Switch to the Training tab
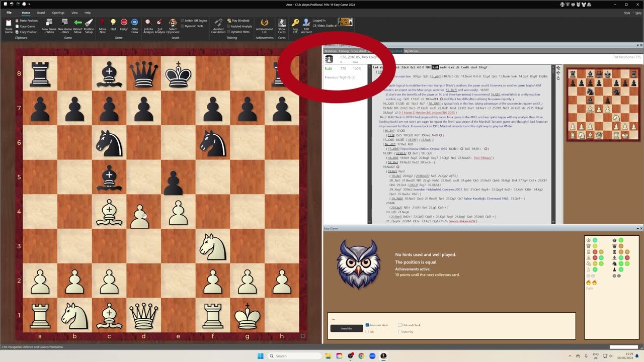 (343, 51)
